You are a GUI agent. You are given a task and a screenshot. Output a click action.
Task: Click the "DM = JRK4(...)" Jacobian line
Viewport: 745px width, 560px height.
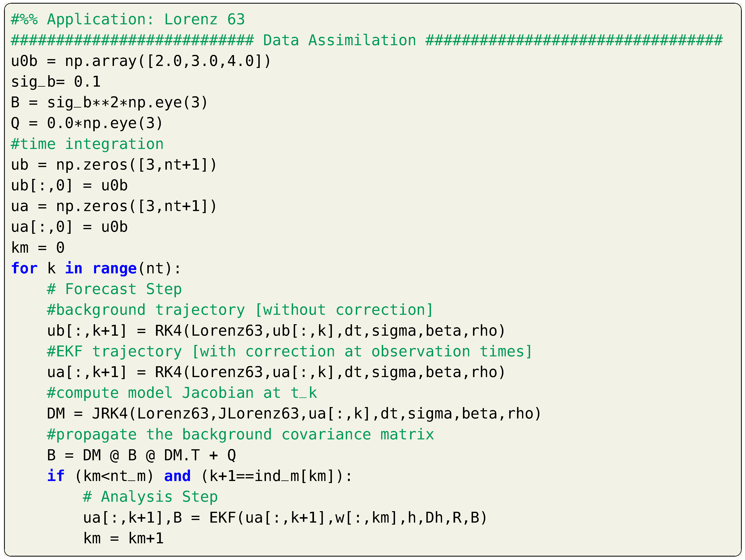[294, 414]
